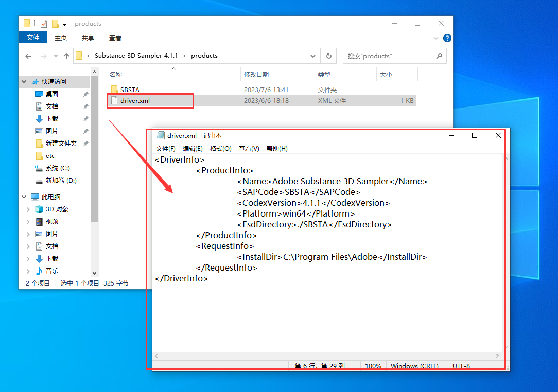Image resolution: width=558 pixels, height=392 pixels.
Task: Click the refresh button beside address bar
Action: (x=328, y=56)
